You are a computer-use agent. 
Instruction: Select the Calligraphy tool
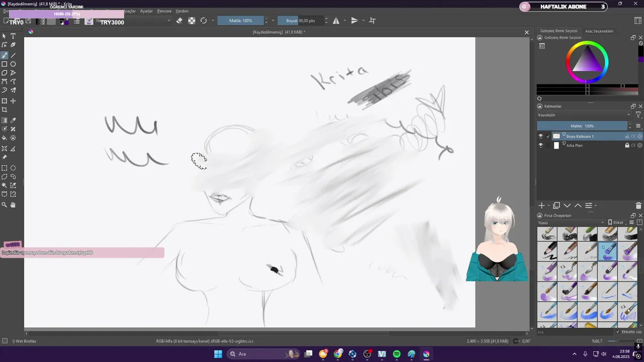tap(13, 45)
